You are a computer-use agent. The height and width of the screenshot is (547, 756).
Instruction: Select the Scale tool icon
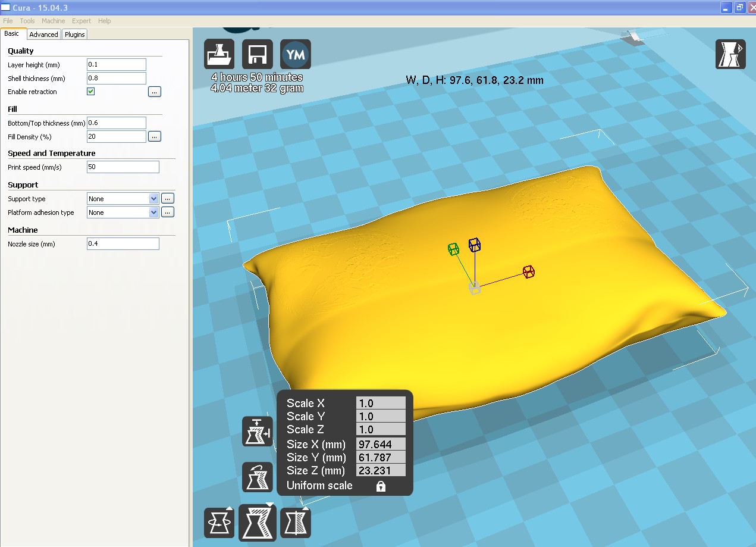pyautogui.click(x=258, y=522)
